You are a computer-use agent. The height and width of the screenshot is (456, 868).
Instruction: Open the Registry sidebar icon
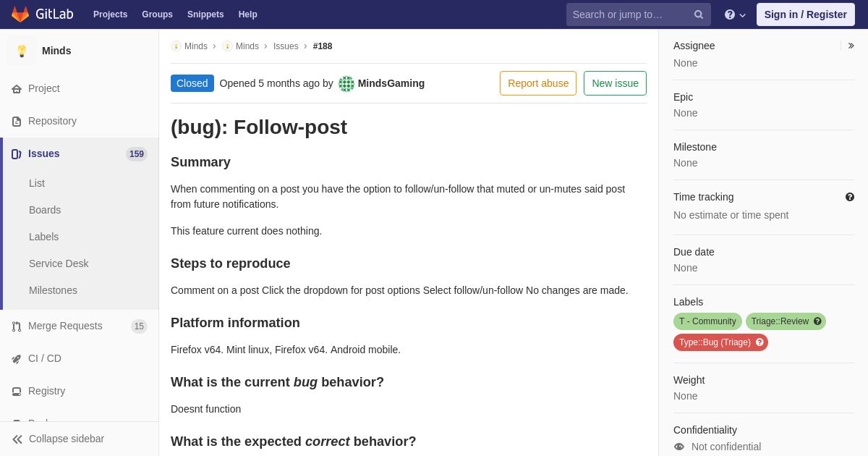[17, 392]
